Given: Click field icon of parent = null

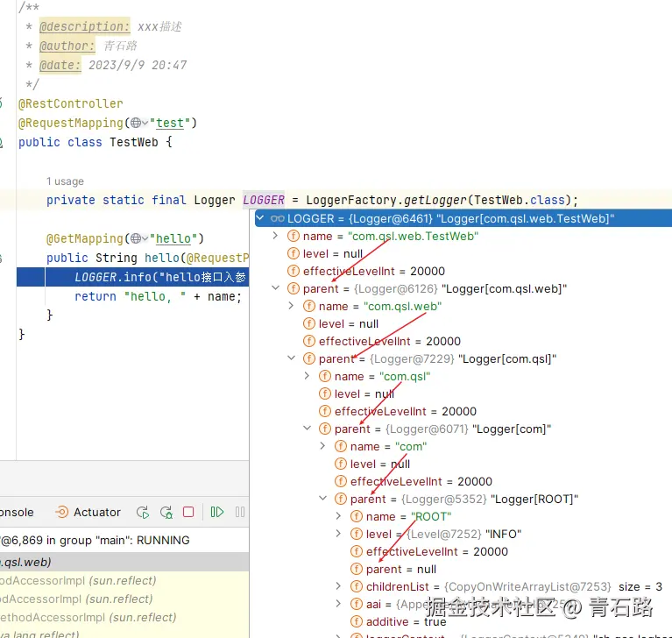Looking at the screenshot, I should (357, 569).
